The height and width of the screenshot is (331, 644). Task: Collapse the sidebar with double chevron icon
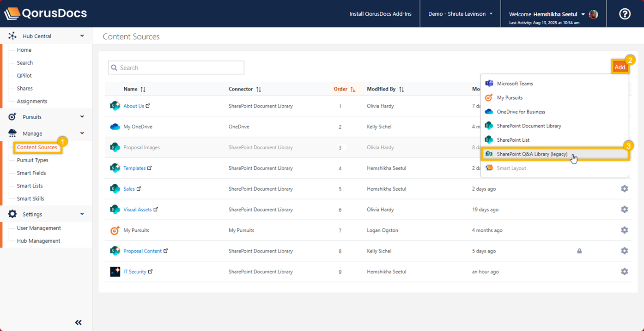(x=78, y=323)
